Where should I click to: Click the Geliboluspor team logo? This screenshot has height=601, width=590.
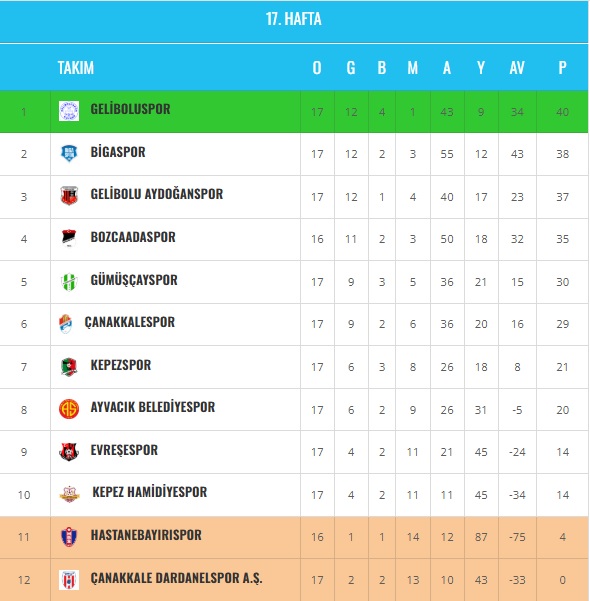click(69, 111)
